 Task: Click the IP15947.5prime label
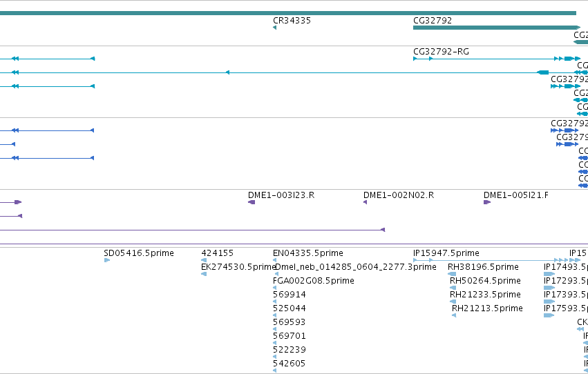tap(446, 253)
